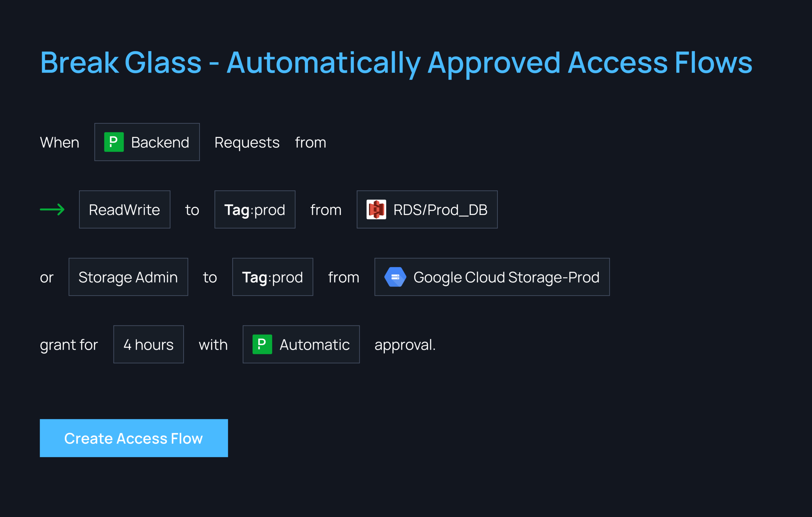Click the green arrow flow indicator
The image size is (812, 517).
pyautogui.click(x=52, y=209)
